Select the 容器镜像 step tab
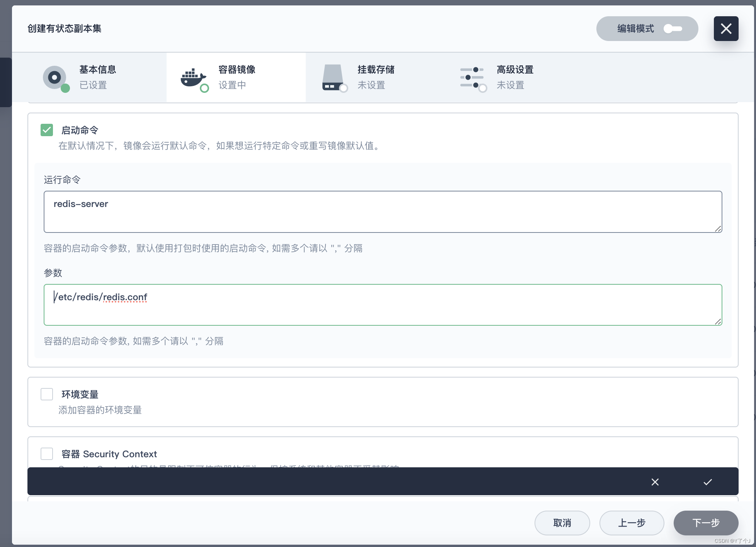756x547 pixels. click(236, 77)
